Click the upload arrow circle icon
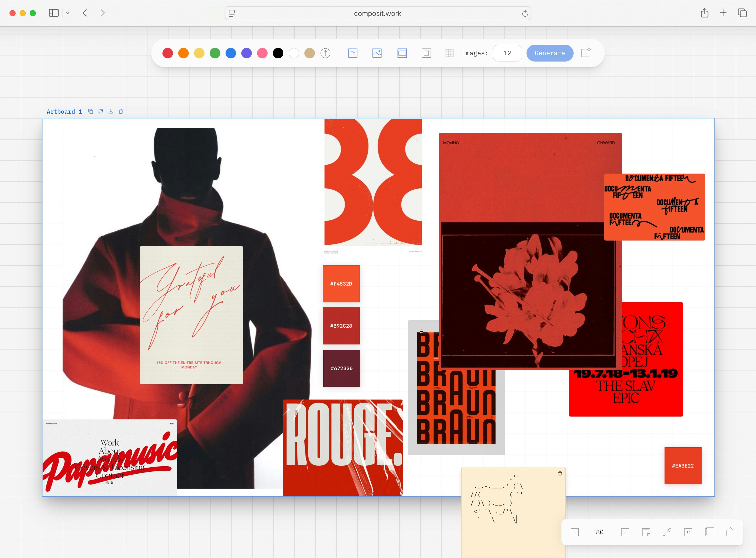Image resolution: width=756 pixels, height=558 pixels. 325,53
